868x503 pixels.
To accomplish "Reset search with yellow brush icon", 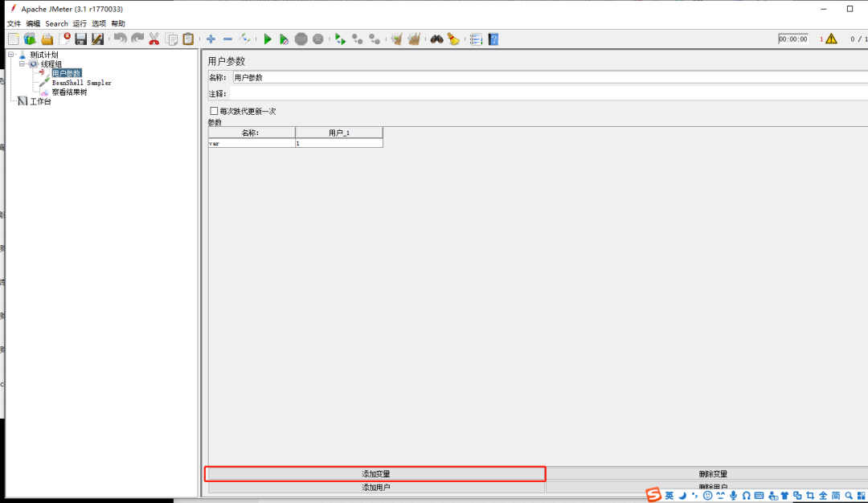I will [453, 39].
